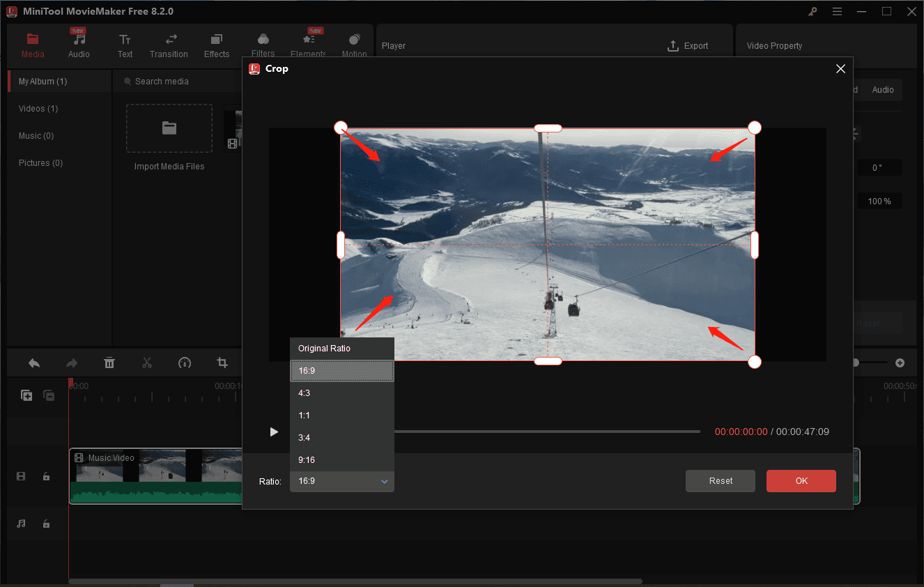924x587 pixels.
Task: Click the remove track icon beside add track
Action: pyautogui.click(x=49, y=395)
